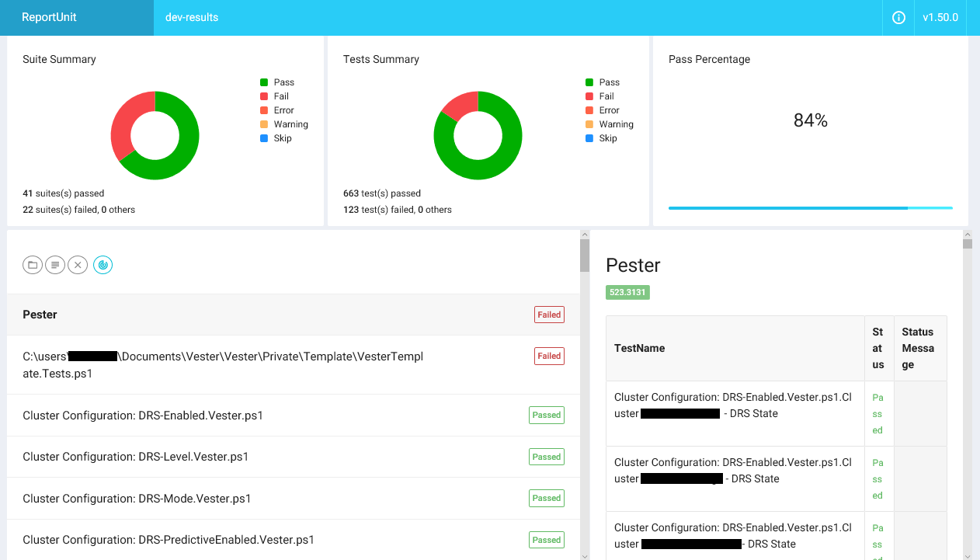980x560 pixels.
Task: Select the DRS-Enabled.Vester.ps1 suite
Action: 294,416
